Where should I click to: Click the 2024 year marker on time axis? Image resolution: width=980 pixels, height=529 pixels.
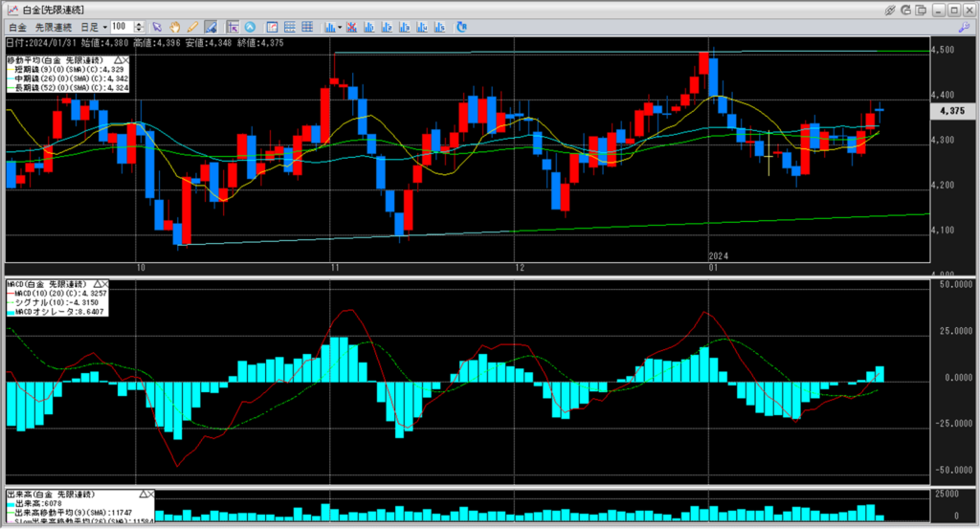718,256
